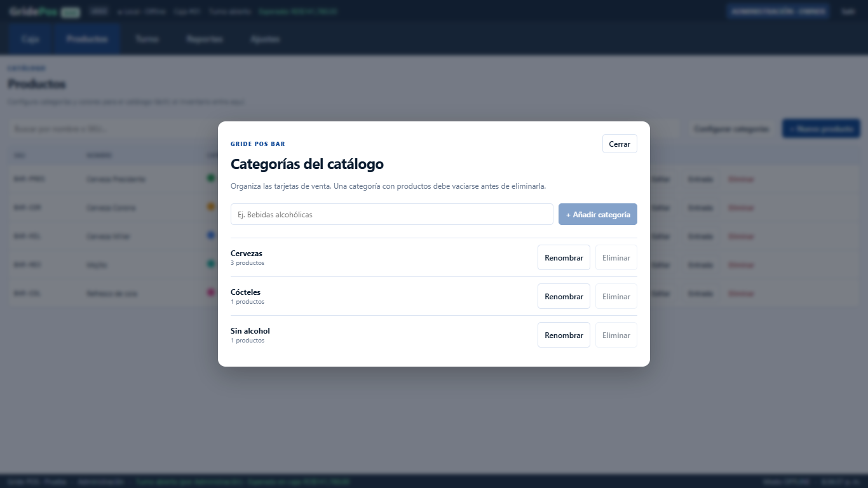Click the 3 productos count under Cervezas
The image size is (868, 488).
(x=247, y=263)
